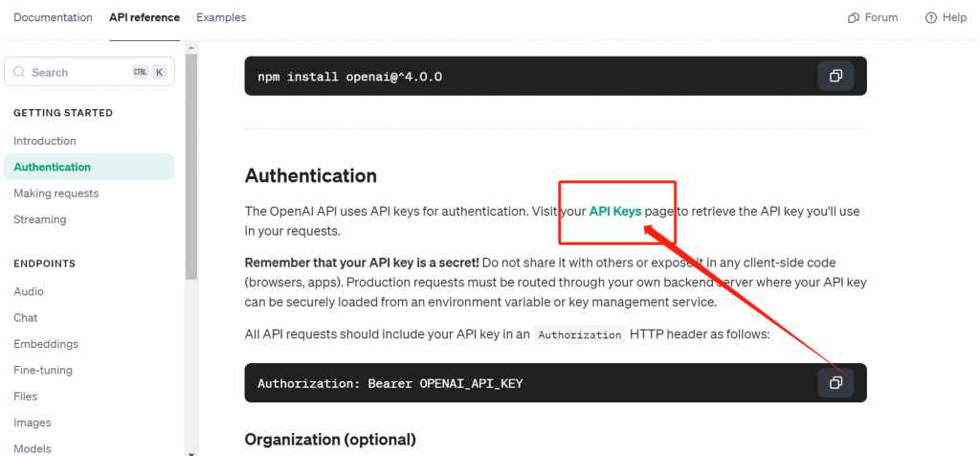Screen dimensions: 980x456
Task: Click the search magnifier icon
Action: (19, 72)
